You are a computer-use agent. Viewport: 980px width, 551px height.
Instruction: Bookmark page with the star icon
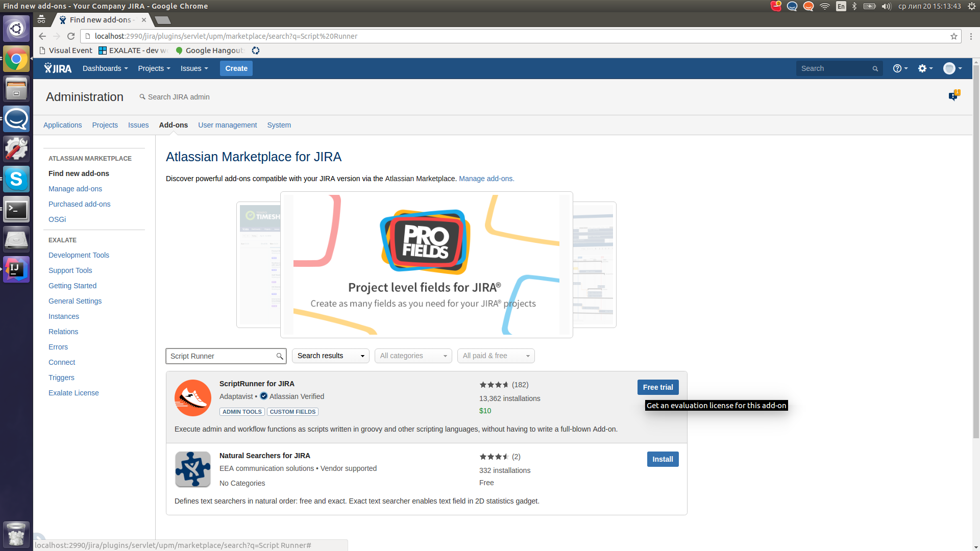point(953,36)
